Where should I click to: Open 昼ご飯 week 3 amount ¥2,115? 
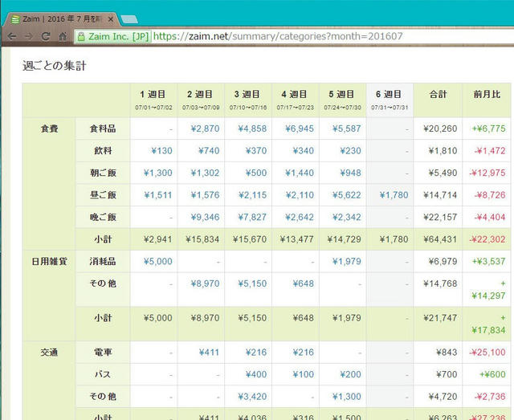252,195
